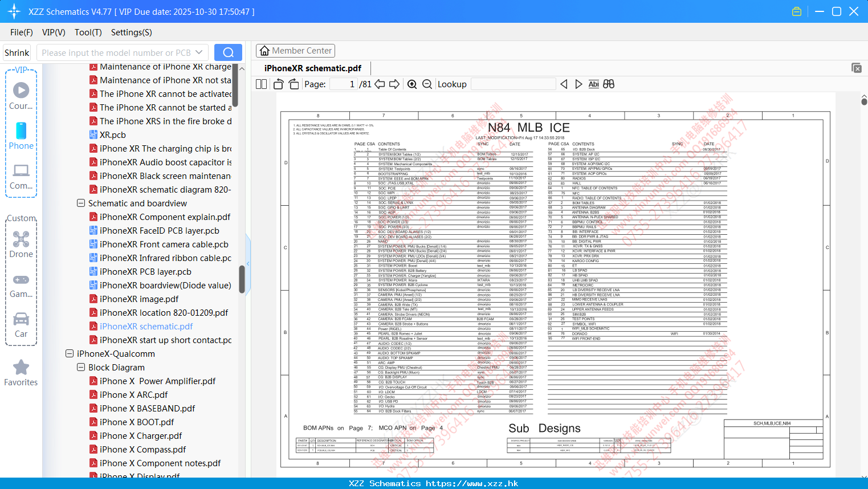The height and width of the screenshot is (489, 868).
Task: Open Favorites
Action: click(21, 373)
